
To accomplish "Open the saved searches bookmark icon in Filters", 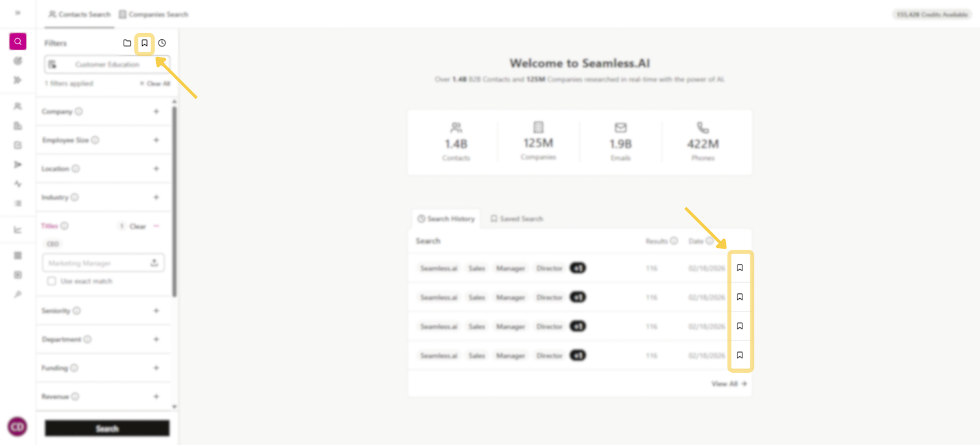I will coord(145,43).
